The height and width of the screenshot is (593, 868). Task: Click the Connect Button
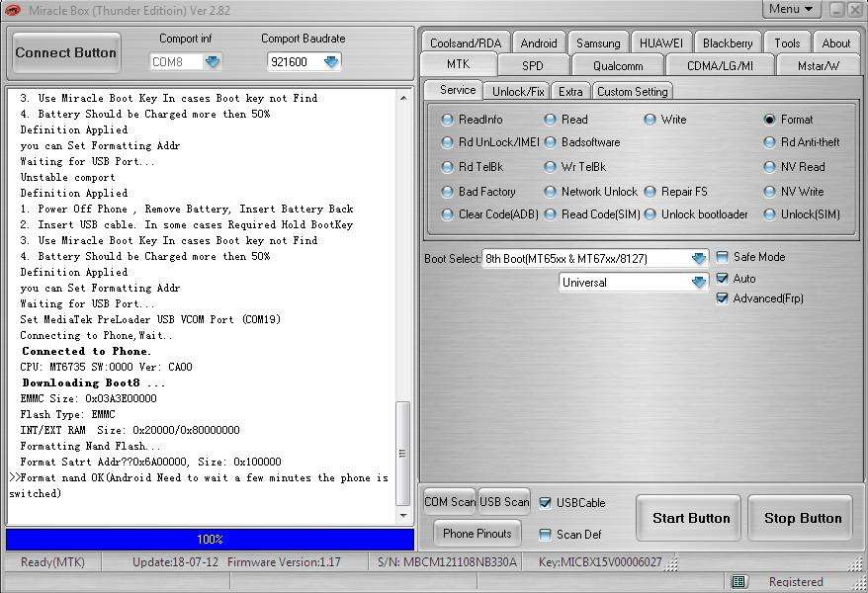coord(66,53)
